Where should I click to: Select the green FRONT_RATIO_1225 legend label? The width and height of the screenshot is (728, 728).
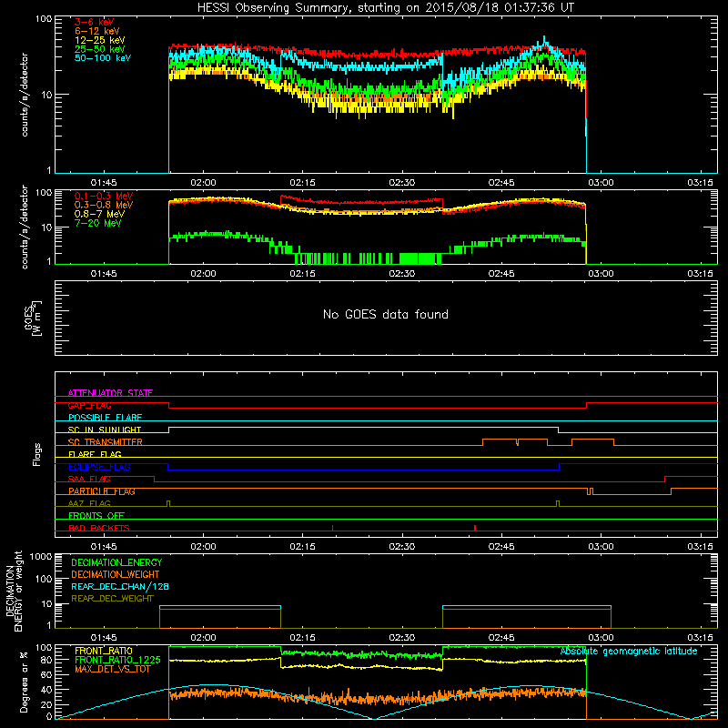coord(117,661)
